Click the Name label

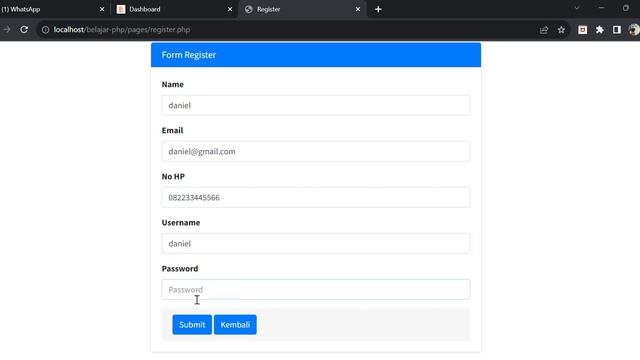click(173, 84)
